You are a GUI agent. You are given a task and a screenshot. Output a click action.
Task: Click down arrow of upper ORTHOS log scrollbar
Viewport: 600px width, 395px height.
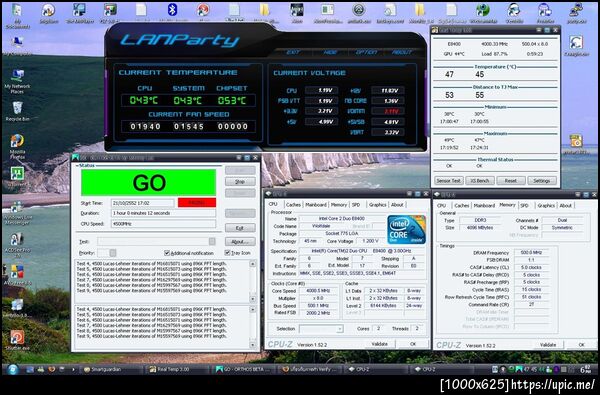[x=253, y=299]
